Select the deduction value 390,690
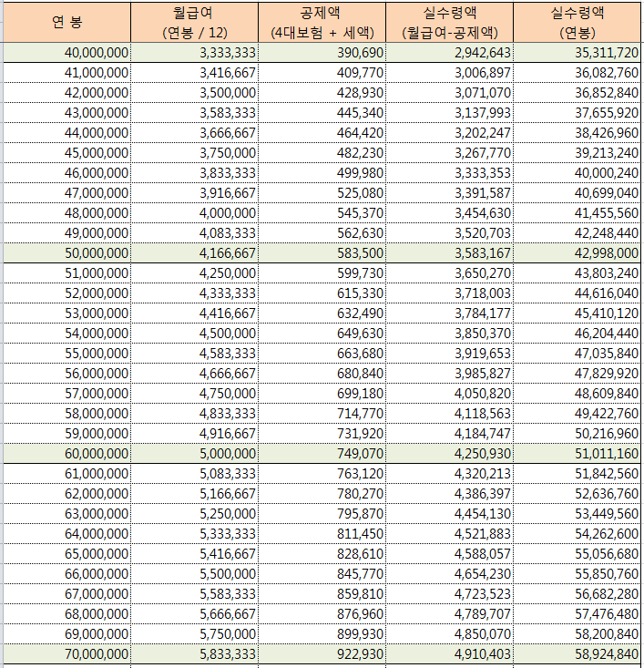The height and width of the screenshot is (668, 644). (322, 53)
